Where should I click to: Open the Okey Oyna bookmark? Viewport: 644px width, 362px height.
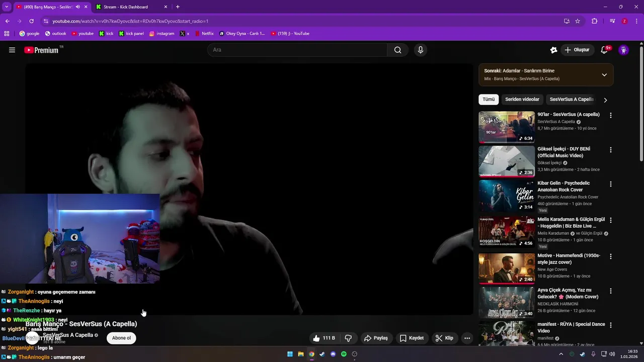(x=242, y=34)
